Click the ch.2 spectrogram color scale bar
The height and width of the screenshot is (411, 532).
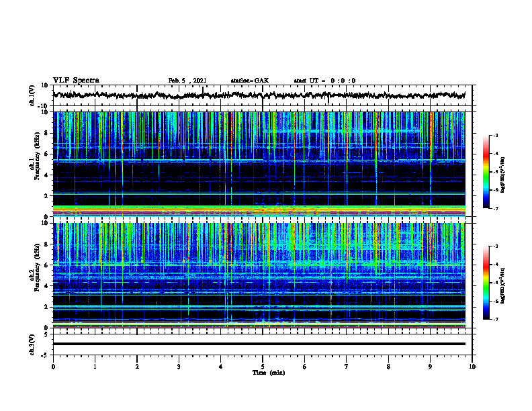click(x=486, y=283)
